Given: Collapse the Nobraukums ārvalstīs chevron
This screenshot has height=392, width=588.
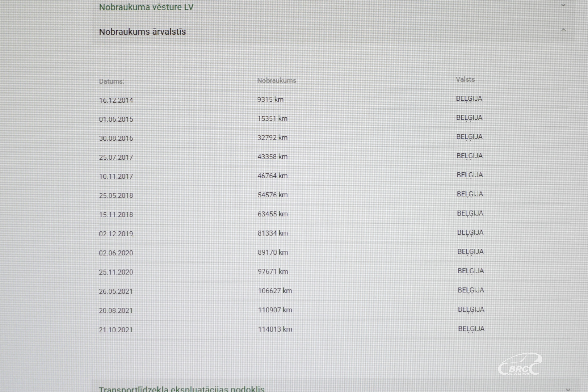Looking at the screenshot, I should 563,30.
